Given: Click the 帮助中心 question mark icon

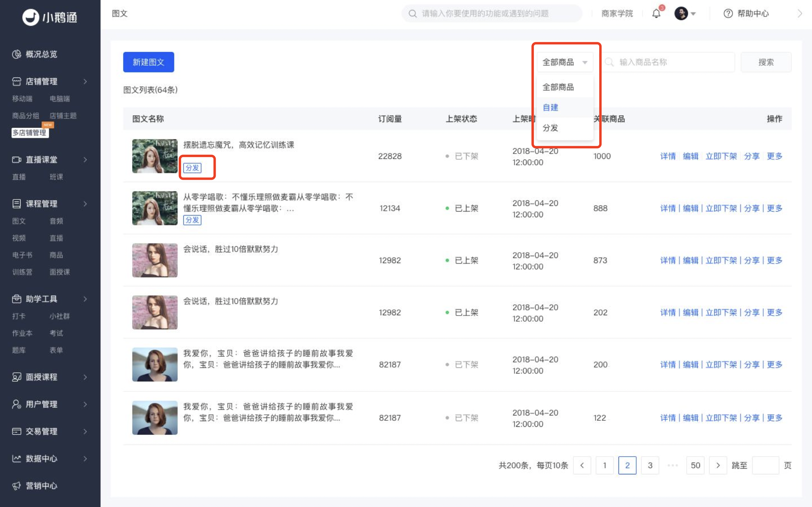Looking at the screenshot, I should tap(728, 14).
